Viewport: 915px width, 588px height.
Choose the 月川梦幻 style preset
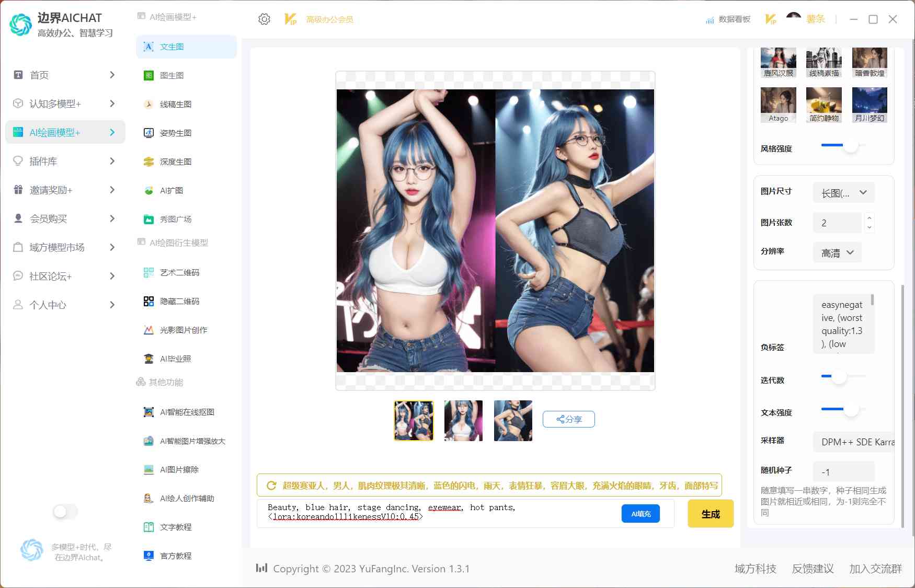pyautogui.click(x=870, y=105)
